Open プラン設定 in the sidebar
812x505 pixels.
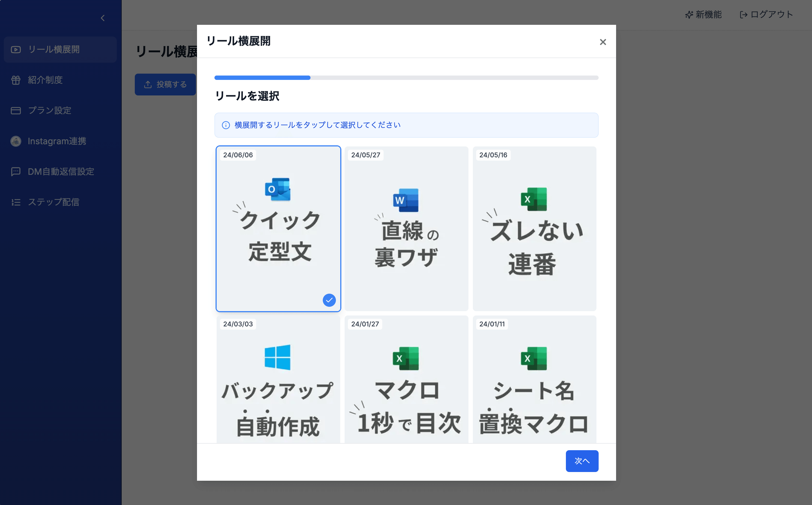click(x=60, y=110)
